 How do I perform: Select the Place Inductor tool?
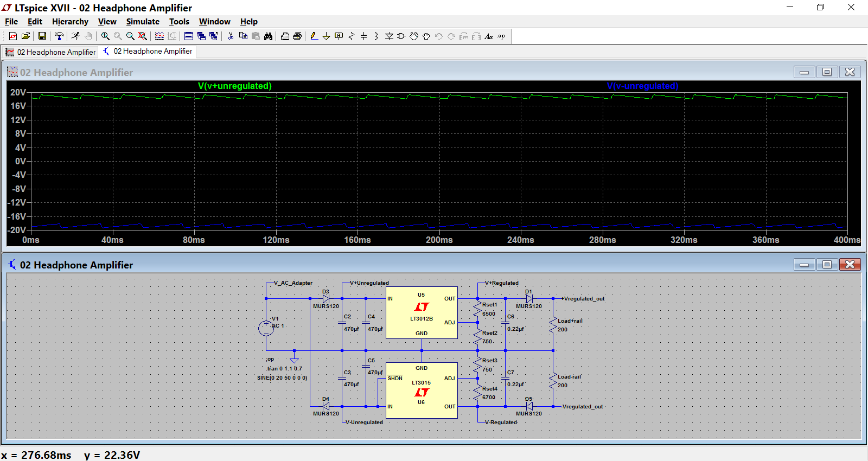click(376, 36)
